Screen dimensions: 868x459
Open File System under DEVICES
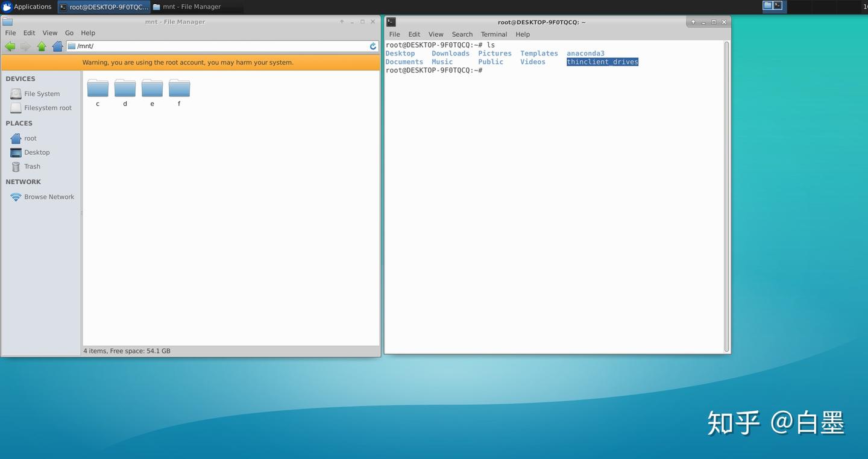42,93
